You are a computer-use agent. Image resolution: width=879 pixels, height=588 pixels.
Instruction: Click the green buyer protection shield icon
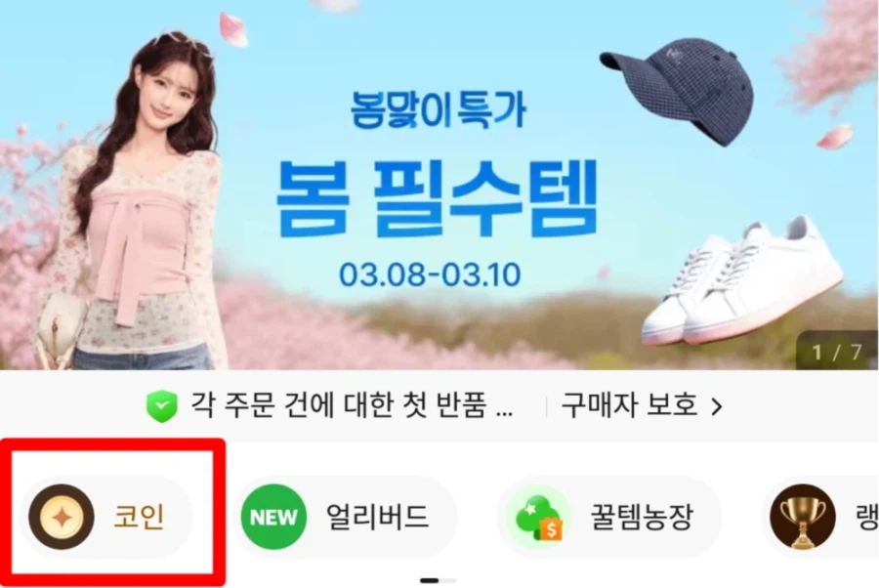(161, 405)
